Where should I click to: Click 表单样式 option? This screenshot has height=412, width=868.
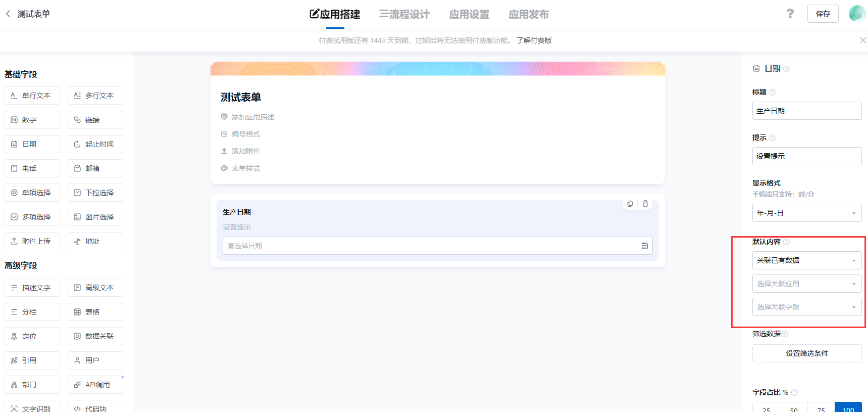[240, 168]
